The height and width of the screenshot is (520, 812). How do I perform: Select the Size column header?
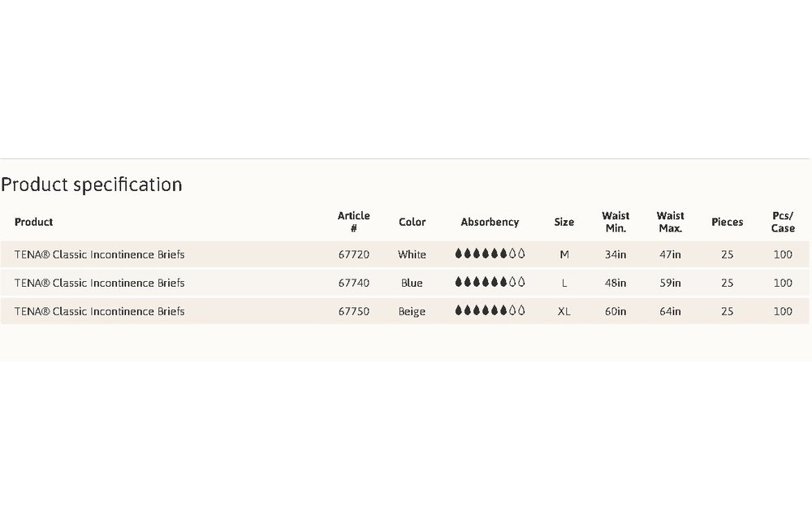(x=564, y=222)
